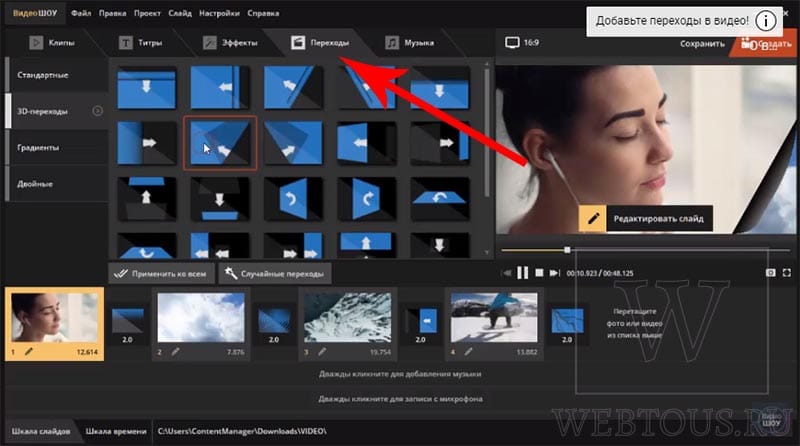Screen dimensions: 800x446
Task: Click the pencil edit icon on slide 3
Action: 322,352
